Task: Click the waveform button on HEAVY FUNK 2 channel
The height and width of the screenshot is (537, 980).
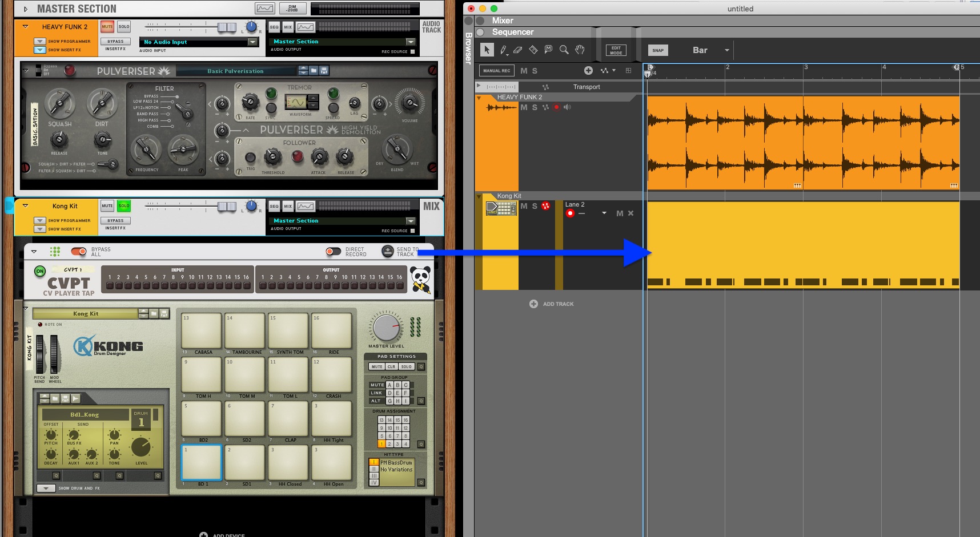Action: [306, 27]
